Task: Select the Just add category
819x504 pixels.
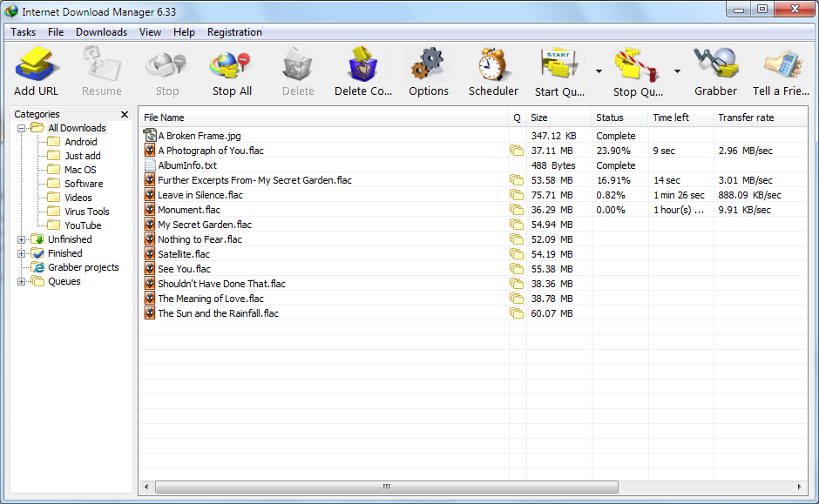Action: tap(83, 156)
